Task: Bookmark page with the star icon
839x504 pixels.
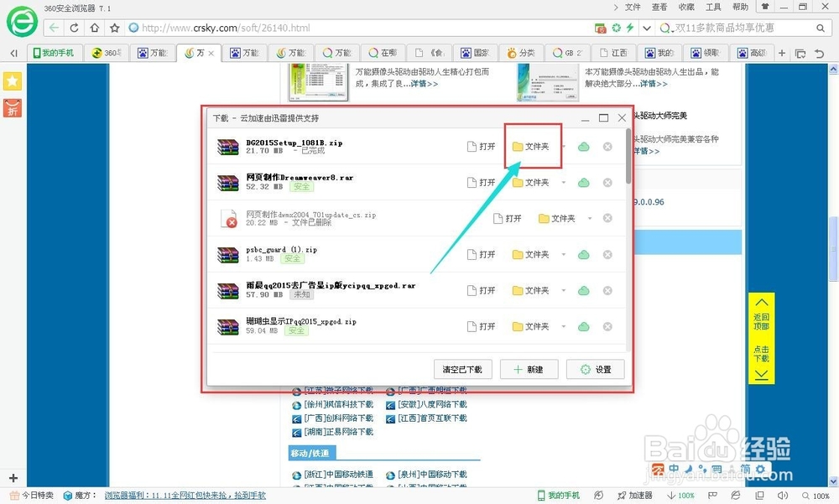Action: coord(114,28)
